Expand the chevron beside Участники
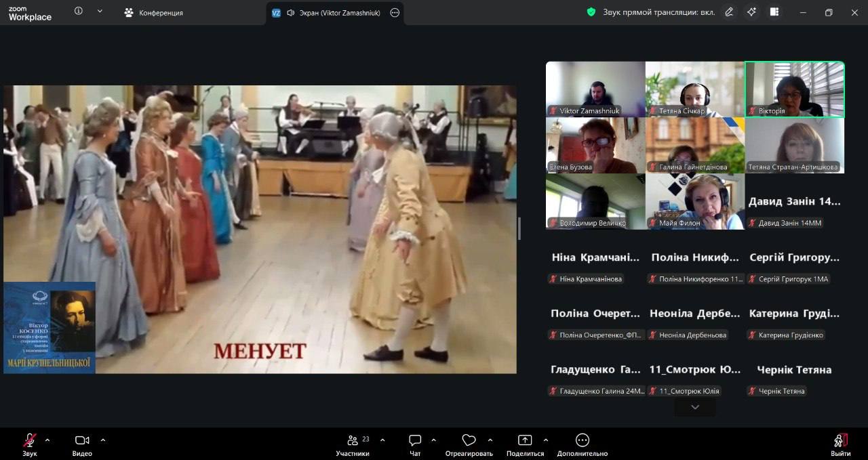868x460 pixels. pos(382,440)
